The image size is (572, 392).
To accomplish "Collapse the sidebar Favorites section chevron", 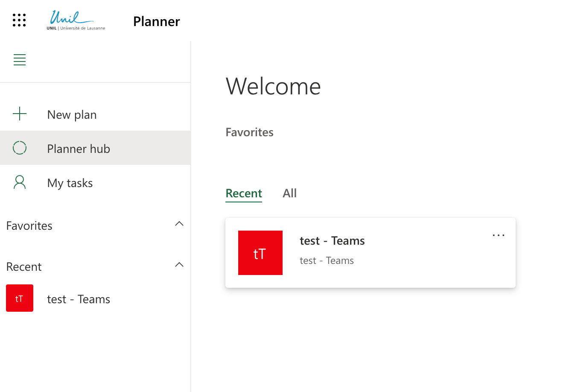I will tap(179, 224).
